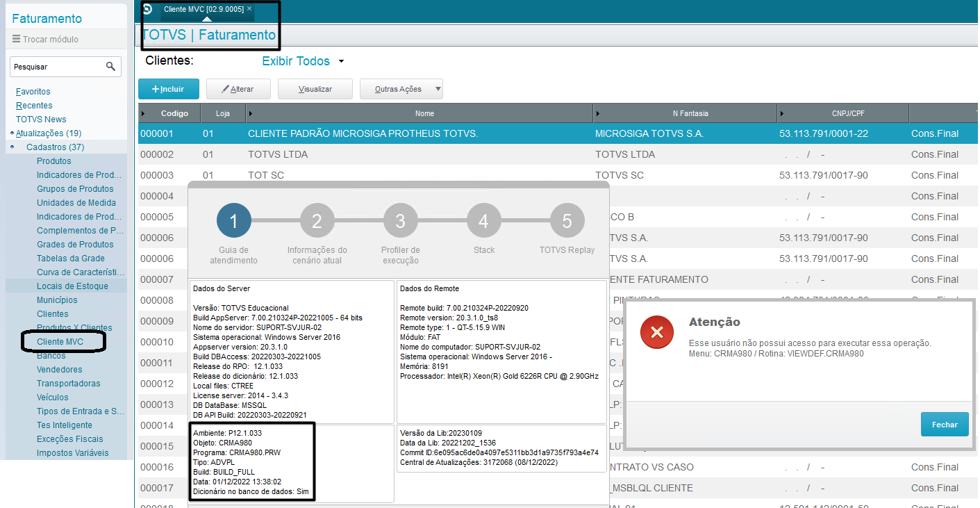This screenshot has width=980, height=508.
Task: Click the arrow in the CNPJ/CPF column header
Action: pos(781,113)
